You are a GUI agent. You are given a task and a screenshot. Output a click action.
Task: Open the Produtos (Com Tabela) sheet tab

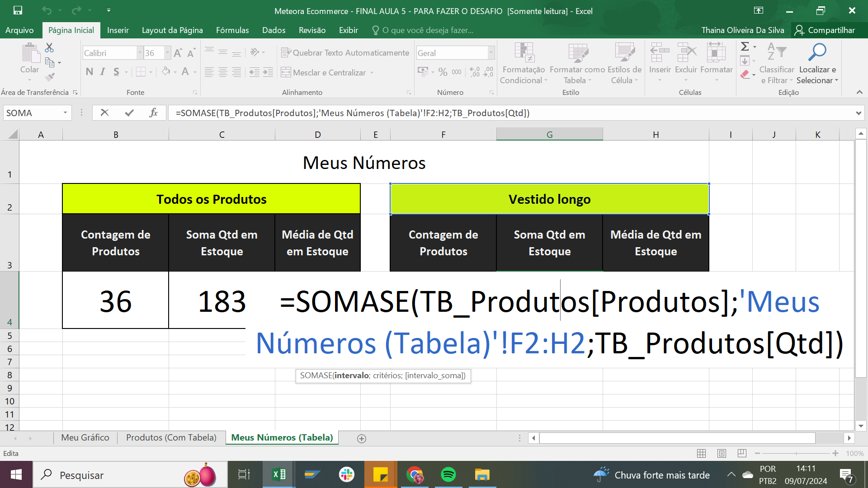pos(171,437)
